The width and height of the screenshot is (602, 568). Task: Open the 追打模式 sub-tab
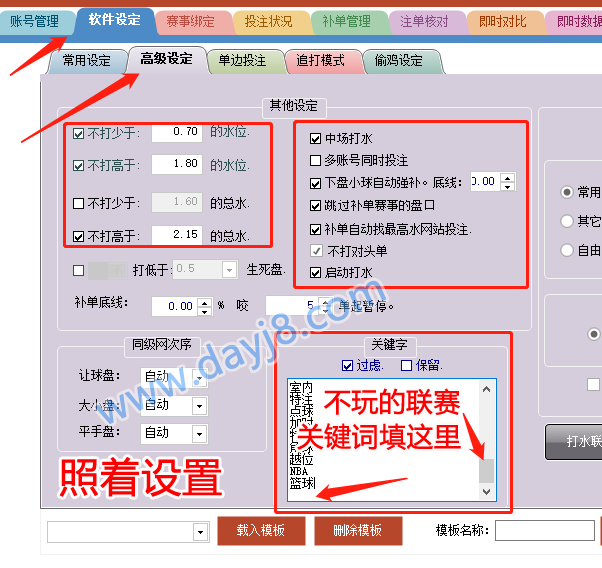(321, 61)
